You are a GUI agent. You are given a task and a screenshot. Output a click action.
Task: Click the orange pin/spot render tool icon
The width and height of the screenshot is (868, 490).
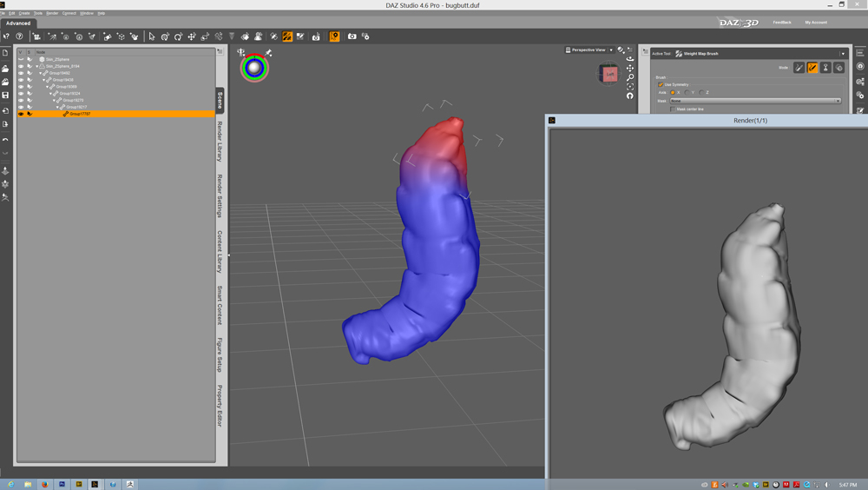[334, 36]
